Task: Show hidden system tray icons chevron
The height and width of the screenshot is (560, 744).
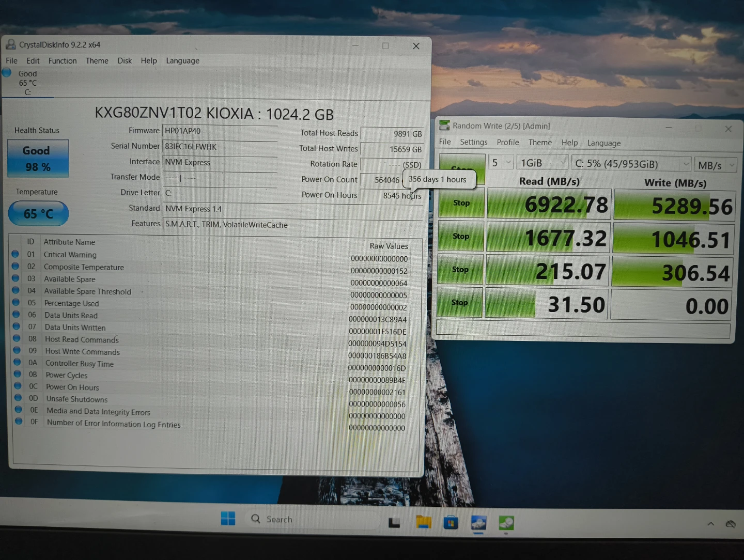Action: point(711,524)
